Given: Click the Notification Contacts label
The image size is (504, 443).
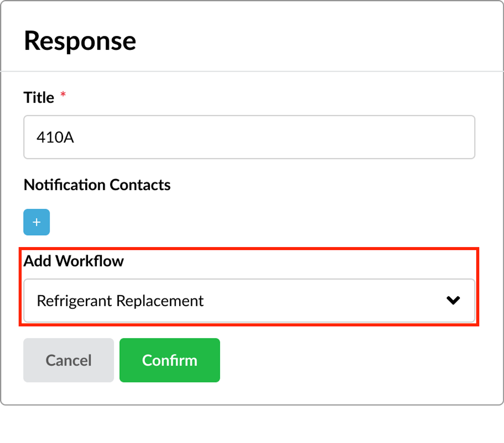Looking at the screenshot, I should pyautogui.click(x=97, y=185).
